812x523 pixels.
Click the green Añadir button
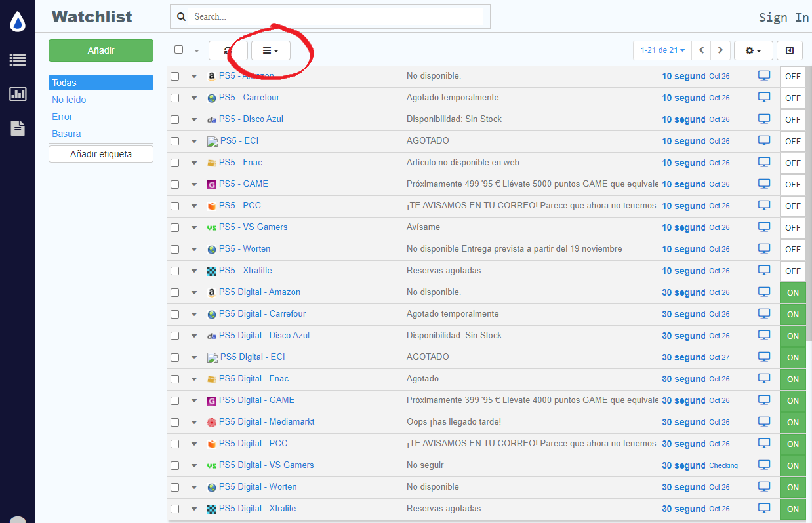tap(100, 50)
